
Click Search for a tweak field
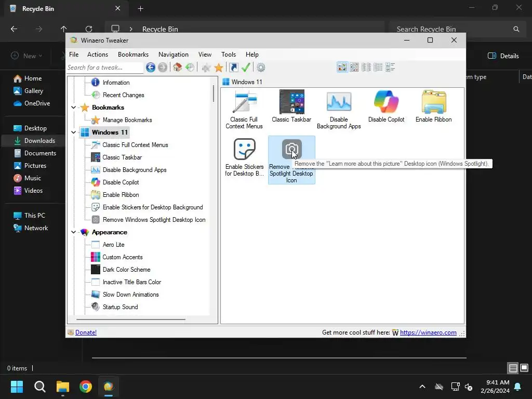pyautogui.click(x=105, y=68)
